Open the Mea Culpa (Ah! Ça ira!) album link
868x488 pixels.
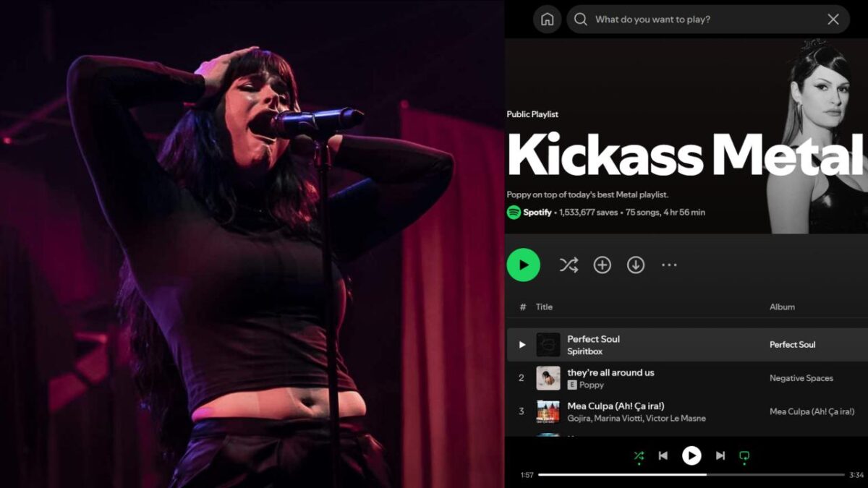814,411
